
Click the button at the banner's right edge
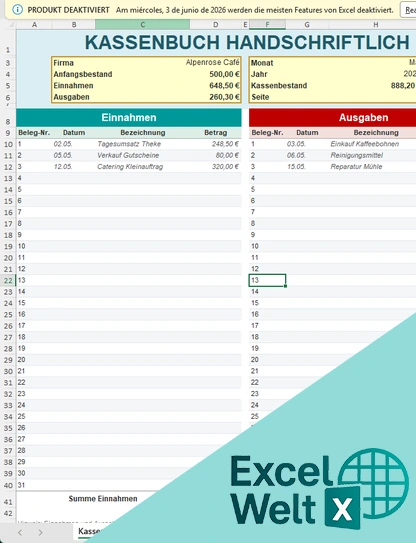408,10
